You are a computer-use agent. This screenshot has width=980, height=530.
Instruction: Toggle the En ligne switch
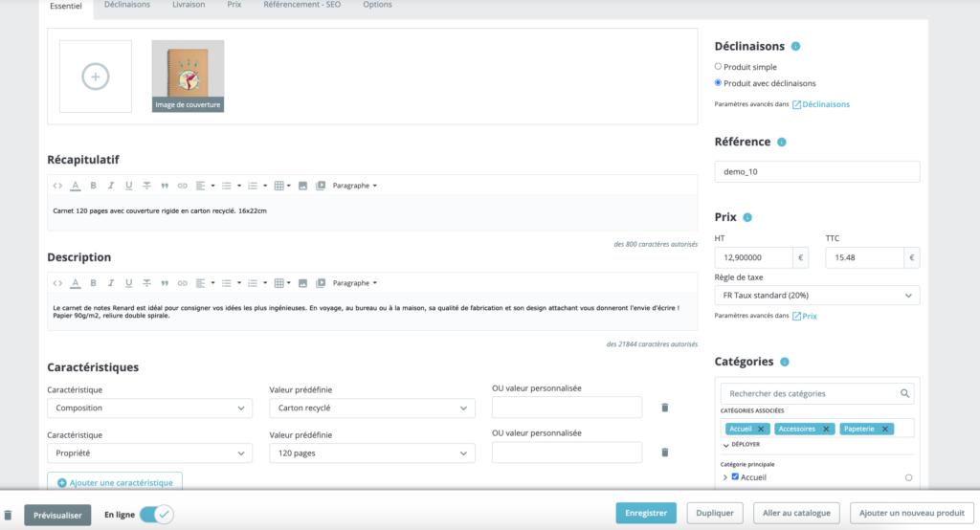156,515
